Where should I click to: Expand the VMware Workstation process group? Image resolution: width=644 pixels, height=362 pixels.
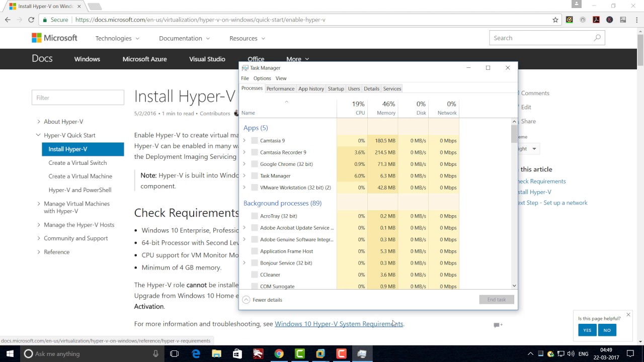click(245, 188)
